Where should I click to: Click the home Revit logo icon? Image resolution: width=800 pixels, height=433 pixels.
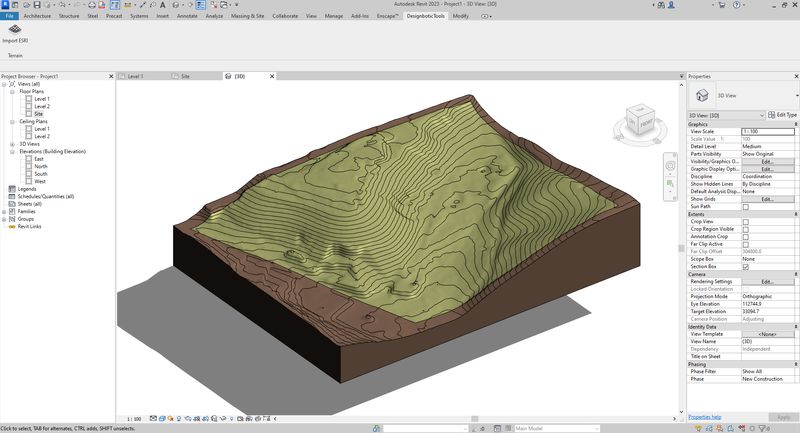pyautogui.click(x=5, y=5)
